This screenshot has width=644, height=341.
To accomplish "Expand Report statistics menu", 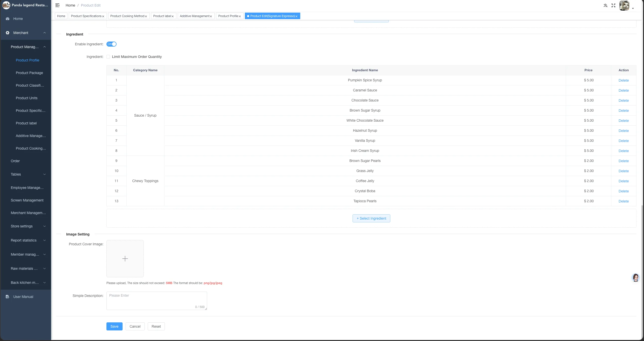I will pos(45,240).
